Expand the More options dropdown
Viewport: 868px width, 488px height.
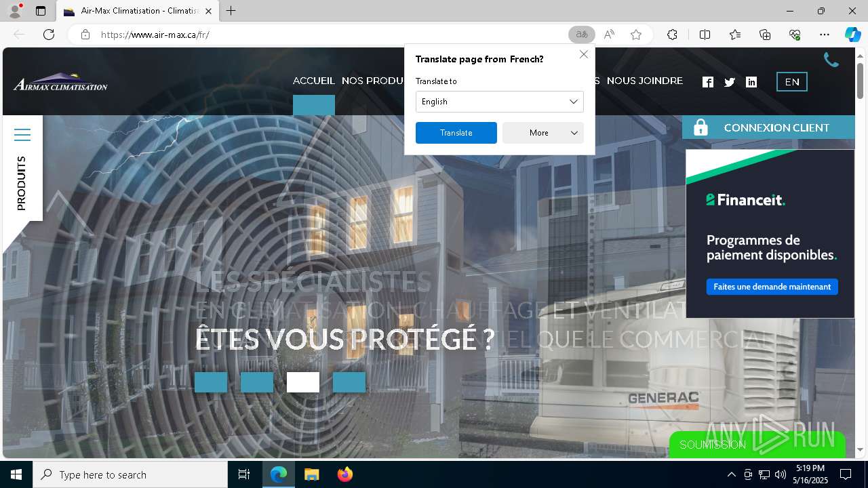542,133
